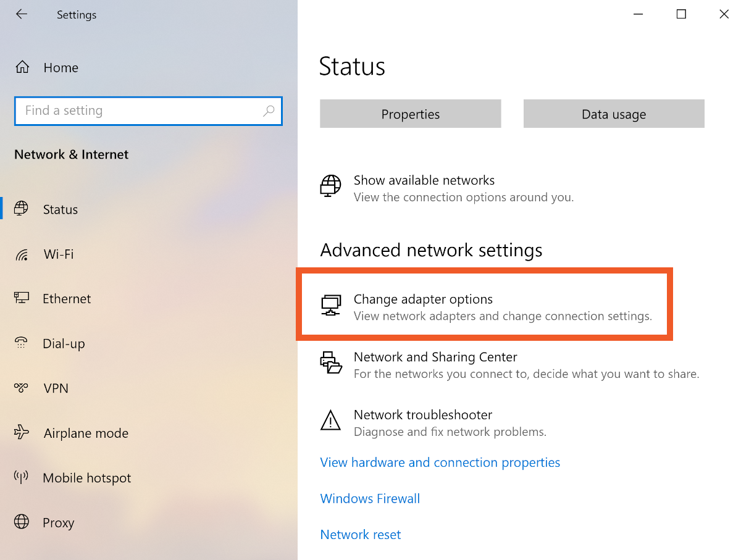Open the Properties button
The image size is (741, 560).
click(411, 114)
